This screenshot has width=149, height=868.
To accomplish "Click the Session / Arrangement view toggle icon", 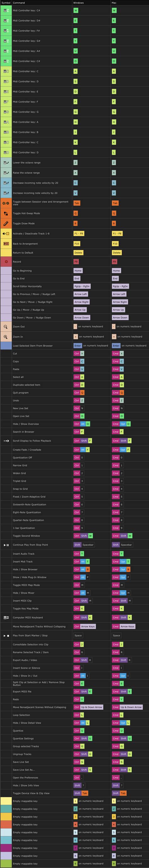I will pyautogui.click(x=6, y=203).
